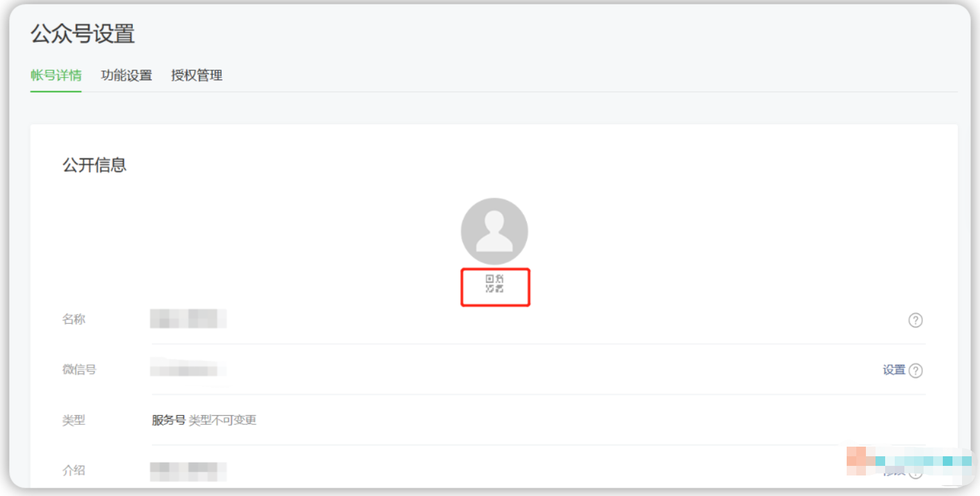Click the 设置 link for 微信号
The image size is (980, 496).
tap(893, 370)
